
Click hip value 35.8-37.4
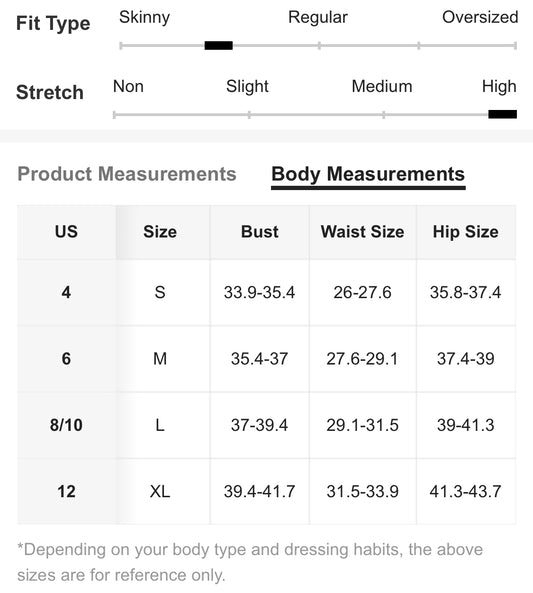coord(466,292)
